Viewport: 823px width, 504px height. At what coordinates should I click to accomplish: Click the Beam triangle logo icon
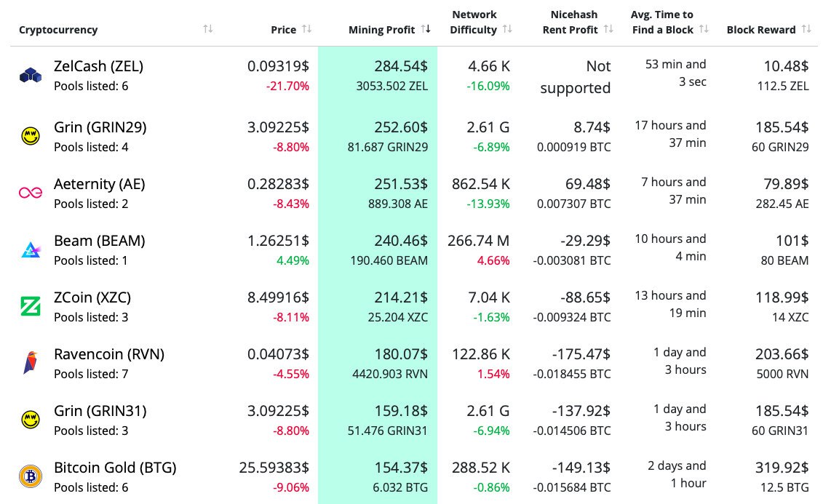point(31,249)
